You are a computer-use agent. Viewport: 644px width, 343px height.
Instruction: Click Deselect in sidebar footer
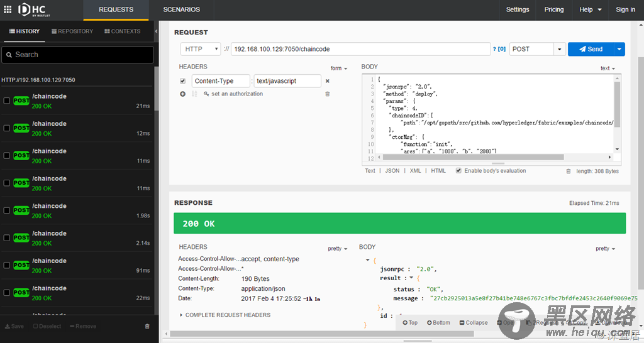(47, 326)
